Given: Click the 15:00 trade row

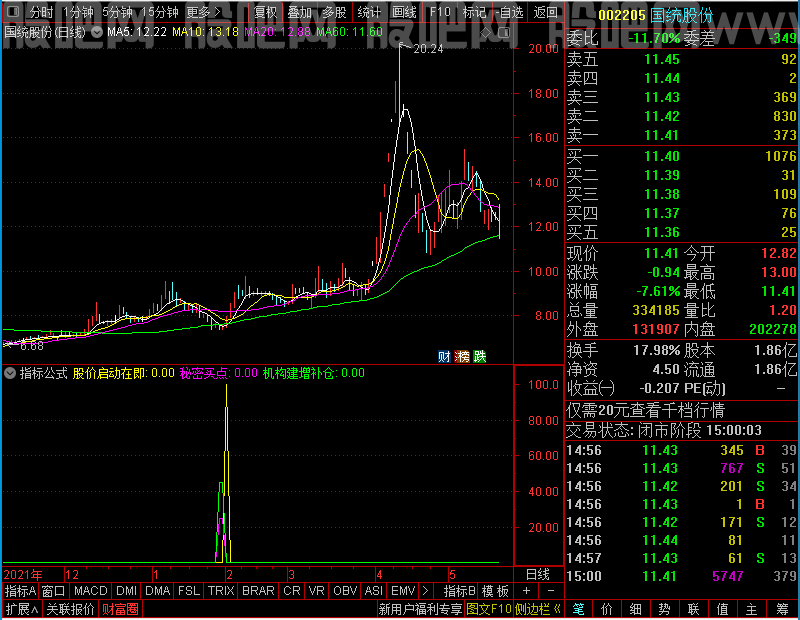Looking at the screenshot, I should [682, 576].
